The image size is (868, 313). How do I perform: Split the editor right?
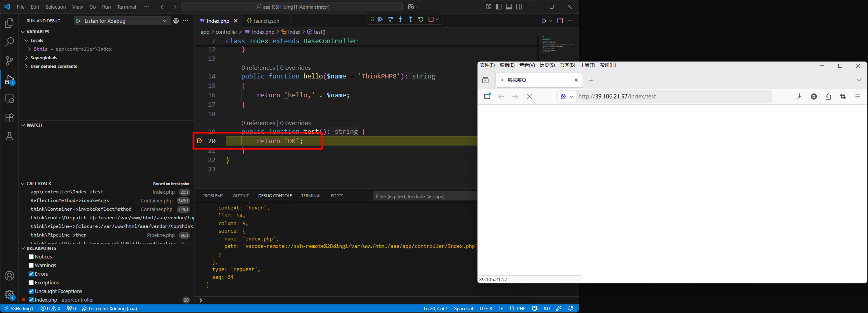coord(560,21)
